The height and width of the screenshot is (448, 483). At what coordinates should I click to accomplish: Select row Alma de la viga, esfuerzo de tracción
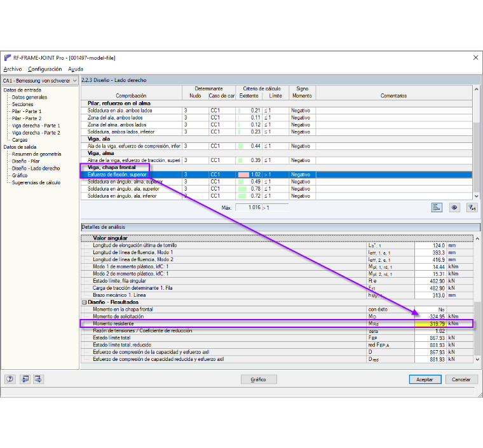[x=276, y=160]
